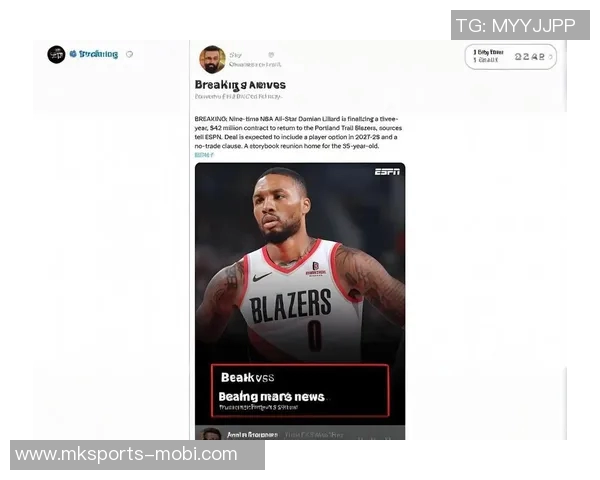The width and height of the screenshot is (600, 480).
Task: Click the ESPN logo on the photo
Action: tap(387, 172)
